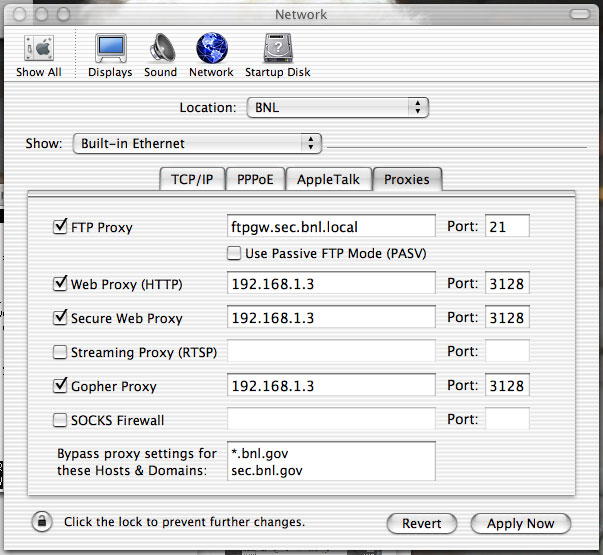Click the Bypass proxy hosts text area
This screenshot has height=555, width=603.
332,461
